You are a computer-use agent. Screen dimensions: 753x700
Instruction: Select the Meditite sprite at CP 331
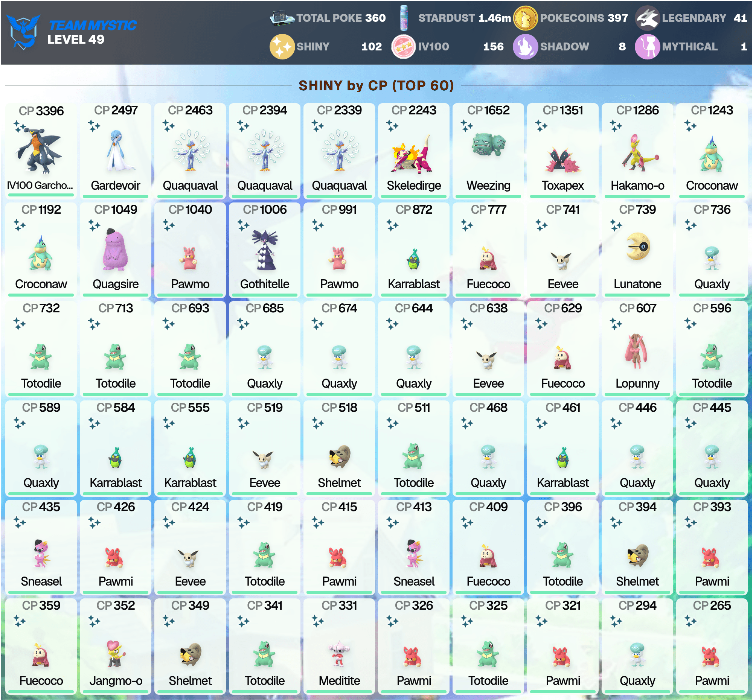339,653
